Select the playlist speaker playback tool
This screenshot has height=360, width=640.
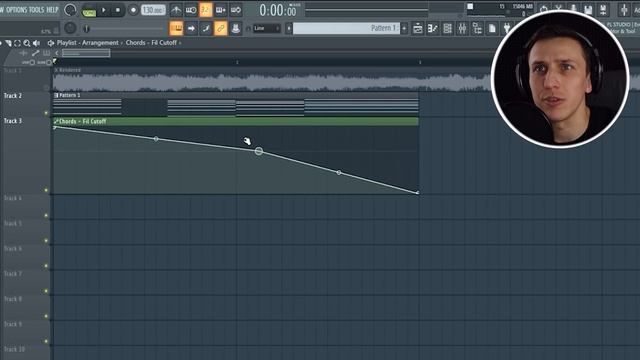coord(36,42)
